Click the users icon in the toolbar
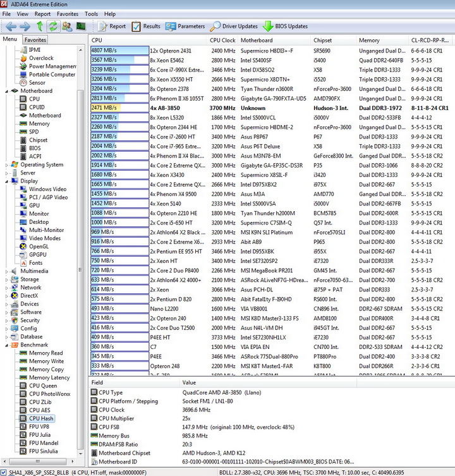 [x=67, y=27]
